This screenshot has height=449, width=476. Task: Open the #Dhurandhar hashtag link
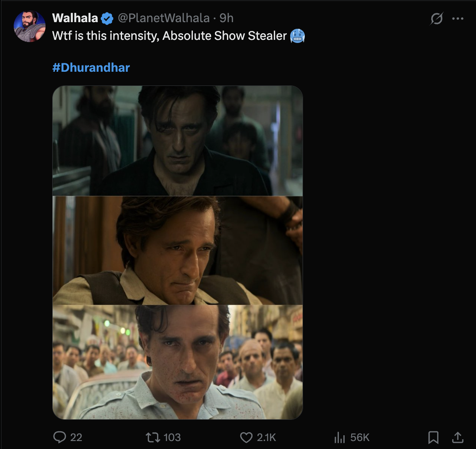(x=91, y=68)
